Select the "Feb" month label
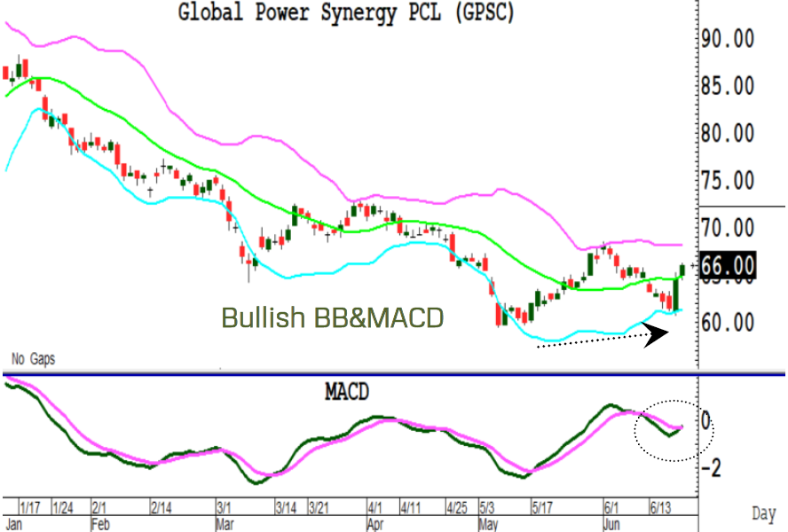The height and width of the screenshot is (532, 788). coord(100,524)
